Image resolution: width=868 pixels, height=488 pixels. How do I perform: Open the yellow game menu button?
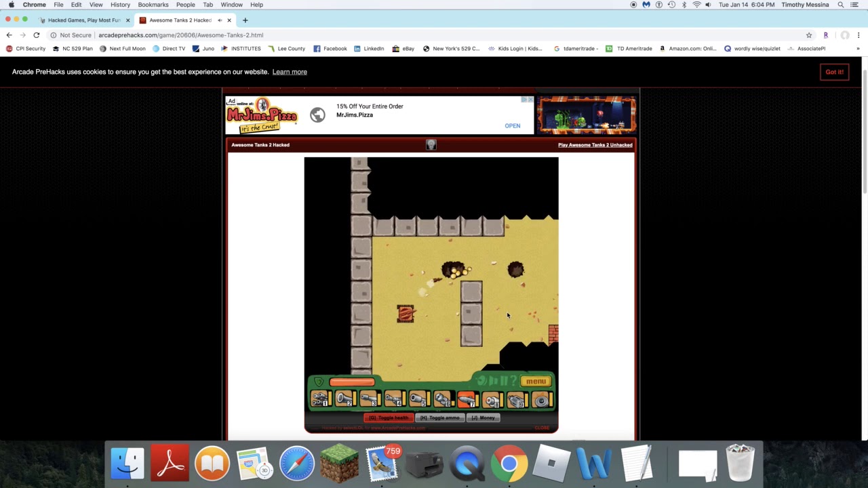[536, 381]
